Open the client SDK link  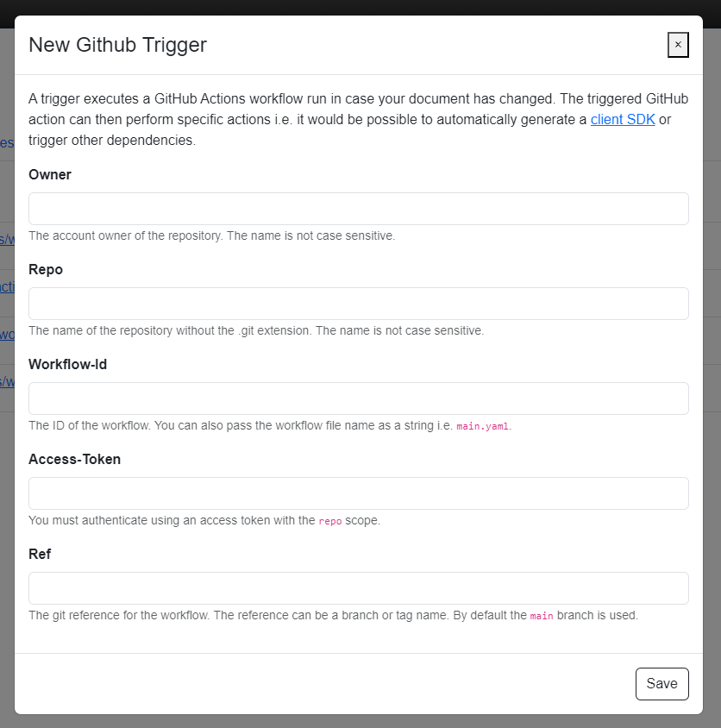click(623, 119)
